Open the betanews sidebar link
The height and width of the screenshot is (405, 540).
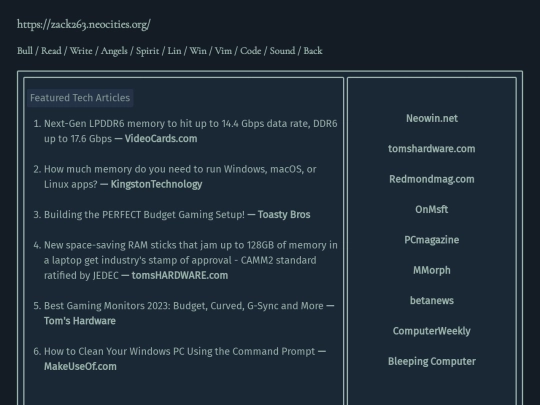[x=432, y=301]
